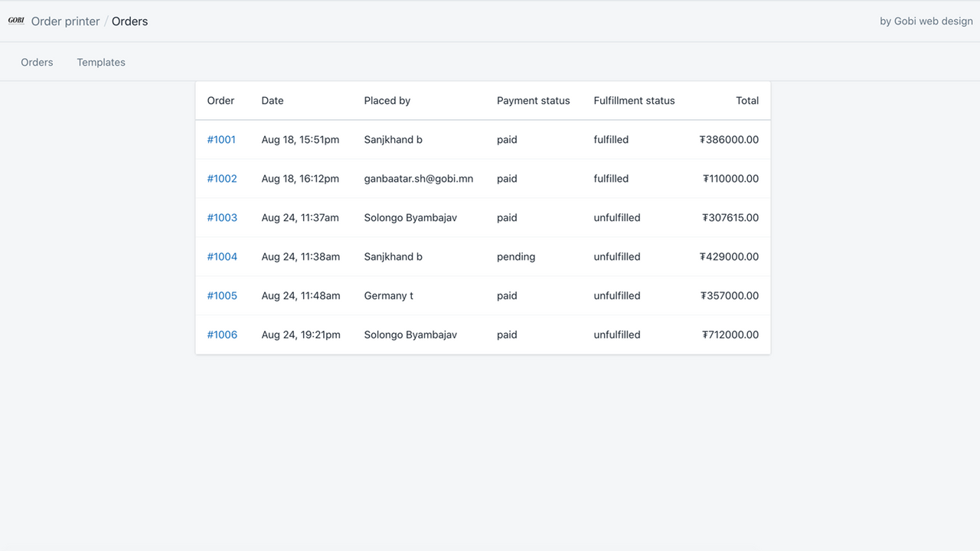Select the date Aug 24, 11:37am
Image resolution: width=980 pixels, height=551 pixels.
300,217
